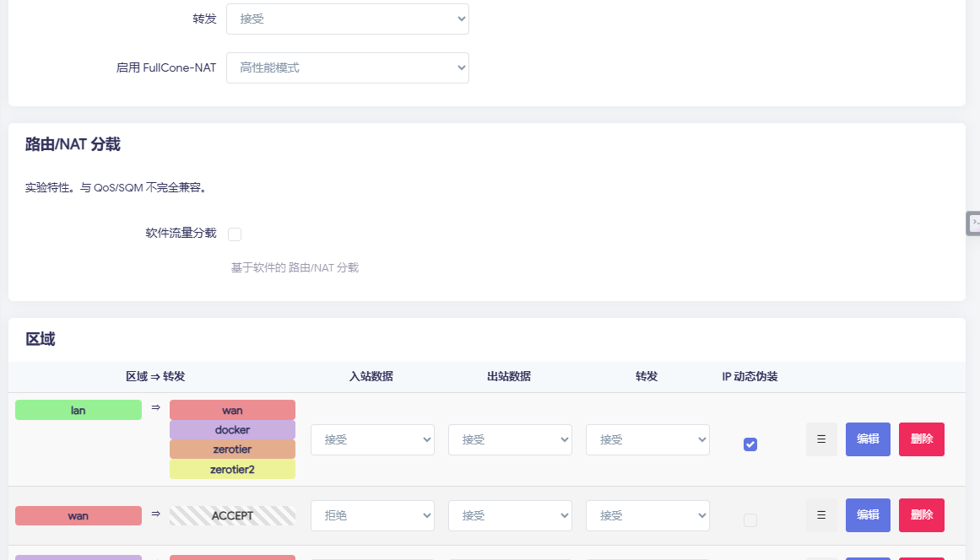This screenshot has height=560, width=980.
Task: Click 删除 button for lan zone
Action: click(921, 439)
